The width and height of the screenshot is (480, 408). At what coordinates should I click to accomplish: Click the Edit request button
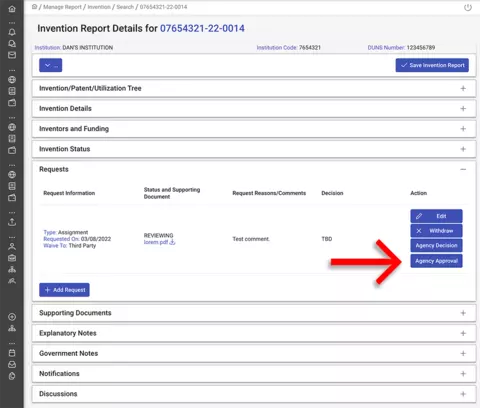pos(436,216)
